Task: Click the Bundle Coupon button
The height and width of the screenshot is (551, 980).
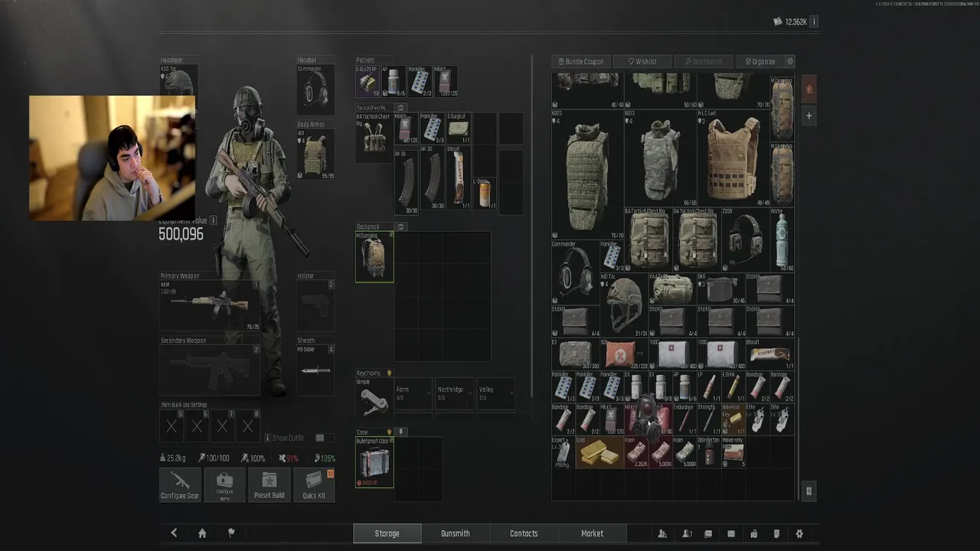Action: tap(580, 61)
